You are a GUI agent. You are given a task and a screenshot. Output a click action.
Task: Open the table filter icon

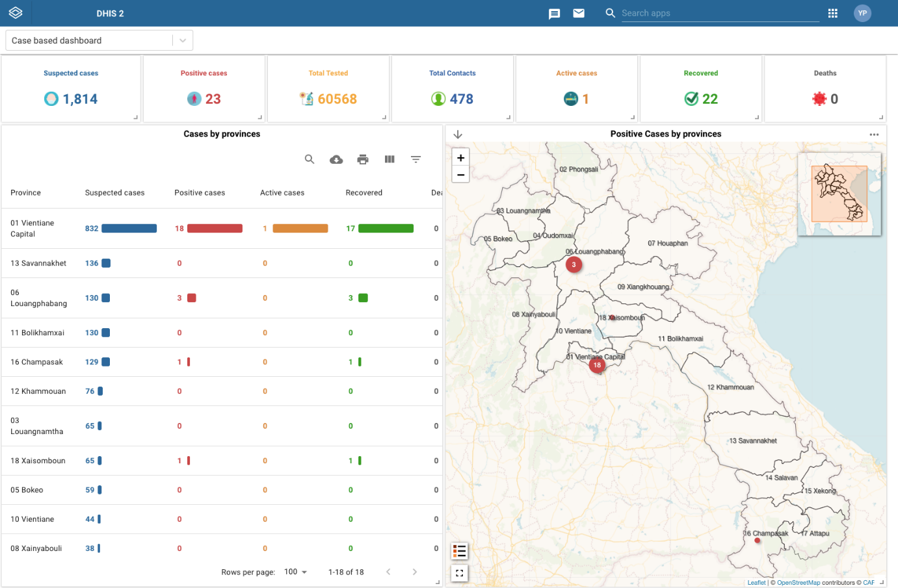[x=416, y=159]
